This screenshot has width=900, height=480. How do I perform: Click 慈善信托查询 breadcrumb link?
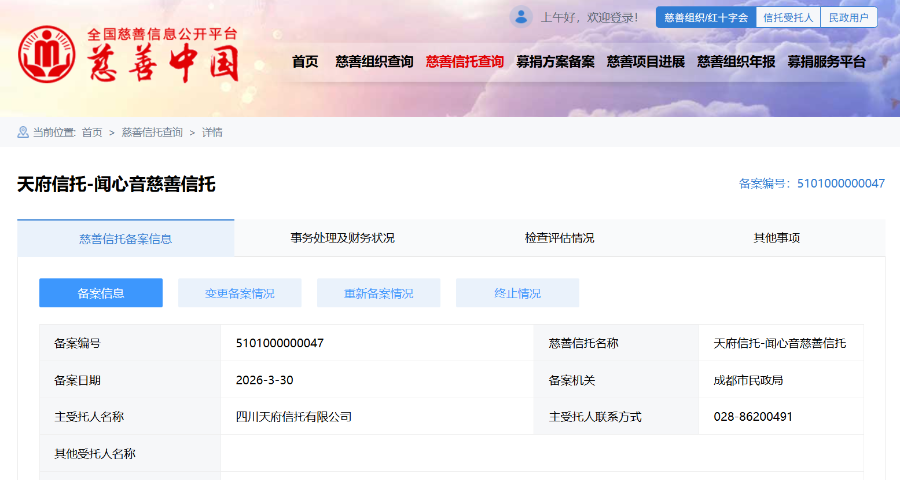point(152,132)
